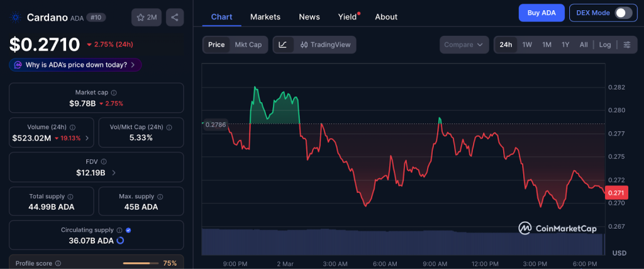The width and height of the screenshot is (644, 269).
Task: Open the Compare dropdown
Action: click(464, 45)
